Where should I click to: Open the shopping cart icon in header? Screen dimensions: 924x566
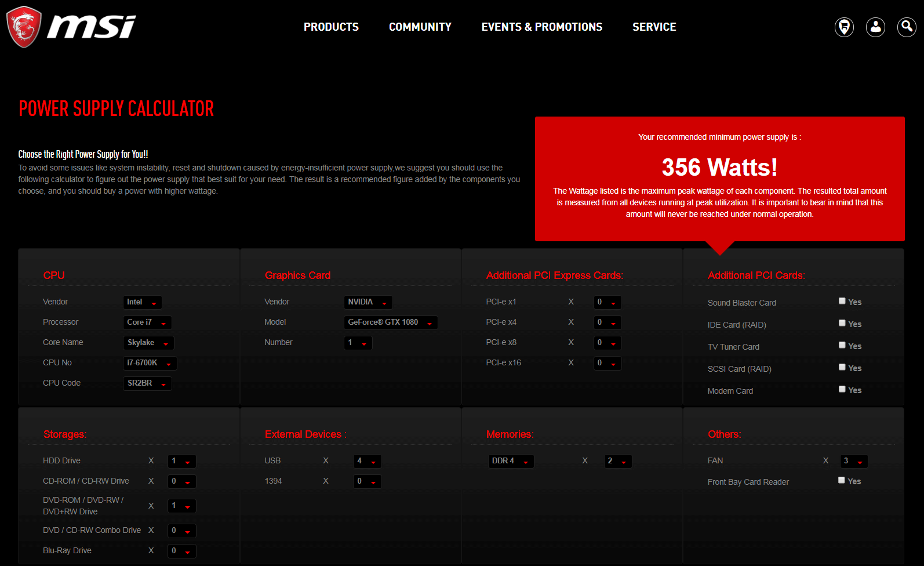[x=844, y=27]
